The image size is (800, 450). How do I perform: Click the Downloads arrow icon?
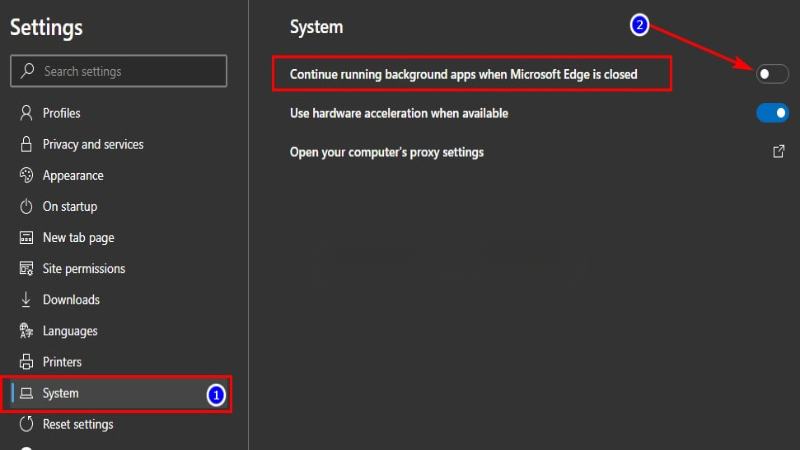[26, 299]
